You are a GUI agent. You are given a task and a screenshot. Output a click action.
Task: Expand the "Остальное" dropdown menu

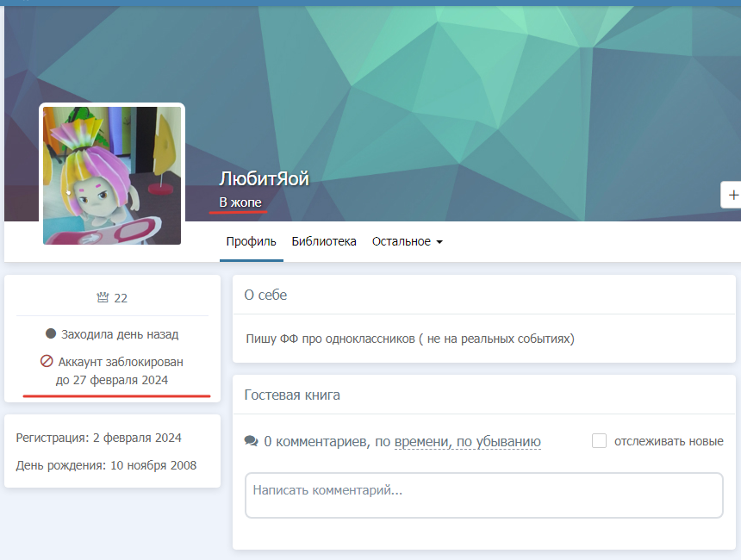[407, 242]
